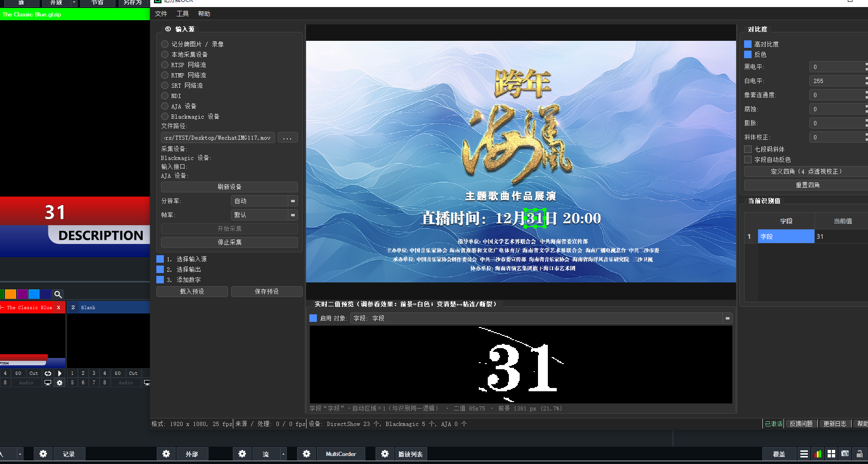Click monitor icon on Classic Blue input
Image resolution: width=868 pixels, height=464 pixels.
click(x=48, y=383)
